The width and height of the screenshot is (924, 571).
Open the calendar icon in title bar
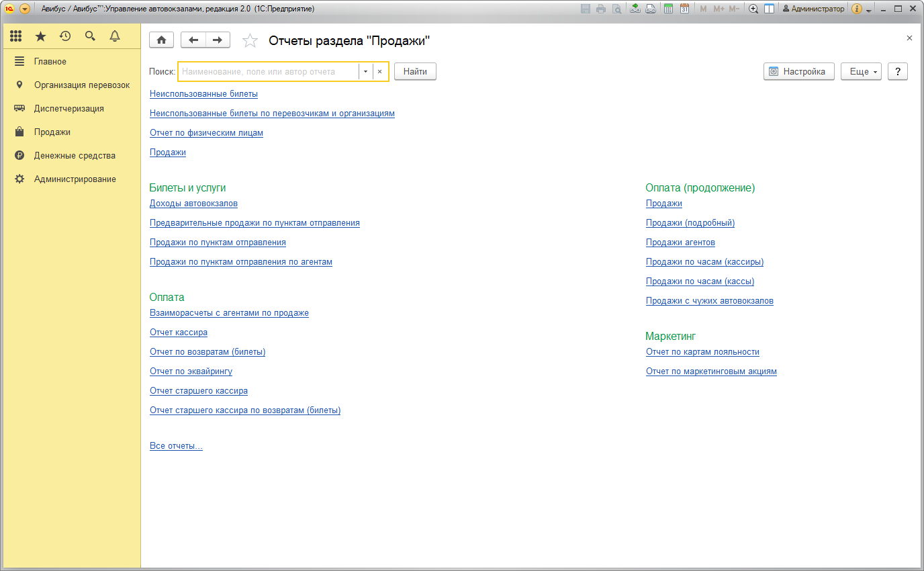[x=684, y=9]
